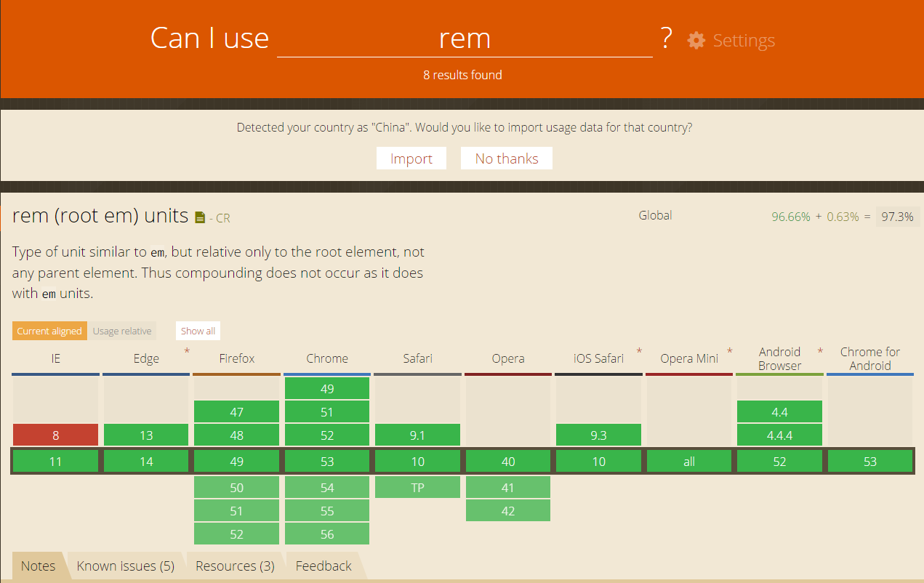The width and height of the screenshot is (924, 583).
Task: Select the Safari 10 cell in Safari column
Action: point(417,462)
